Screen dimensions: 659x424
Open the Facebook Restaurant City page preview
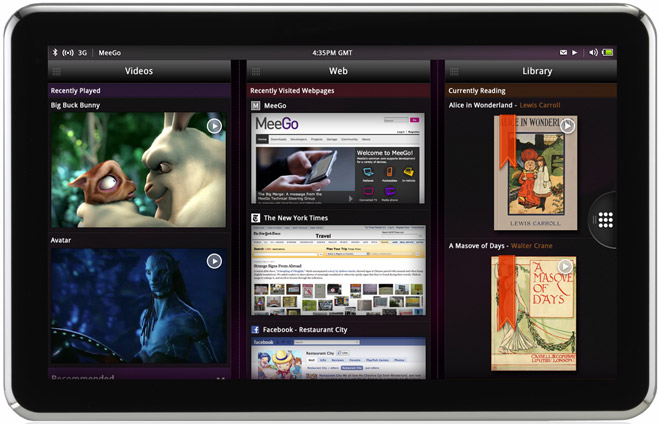[x=338, y=358]
